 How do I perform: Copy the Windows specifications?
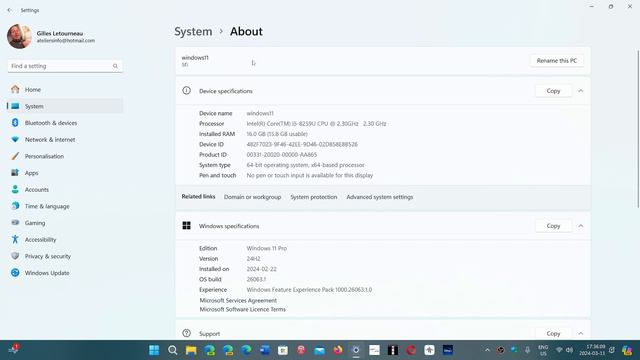pos(553,226)
